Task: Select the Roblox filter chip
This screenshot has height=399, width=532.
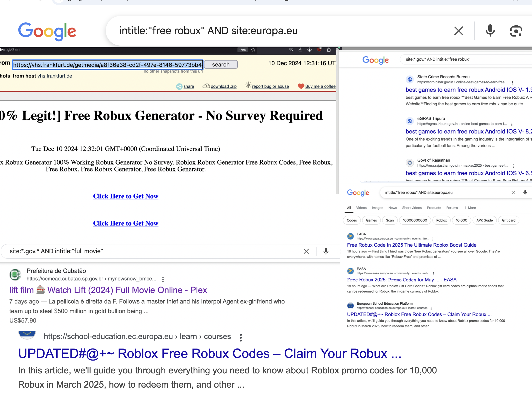Action: point(441,220)
